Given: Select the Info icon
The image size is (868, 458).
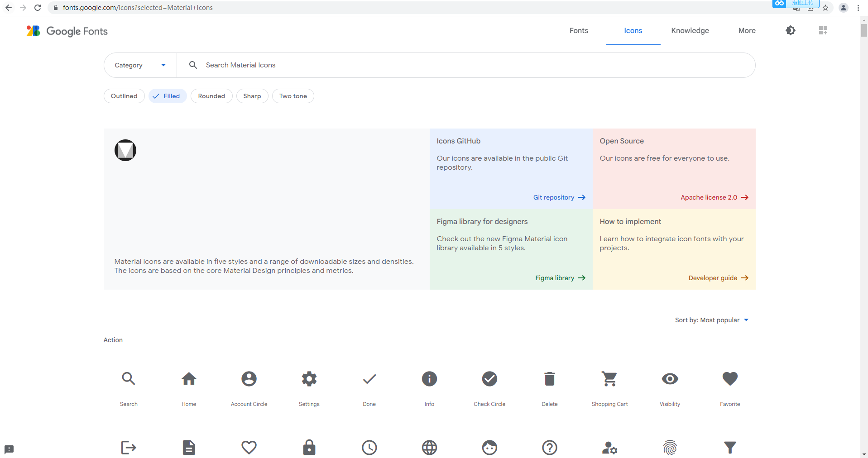Looking at the screenshot, I should pos(429,378).
